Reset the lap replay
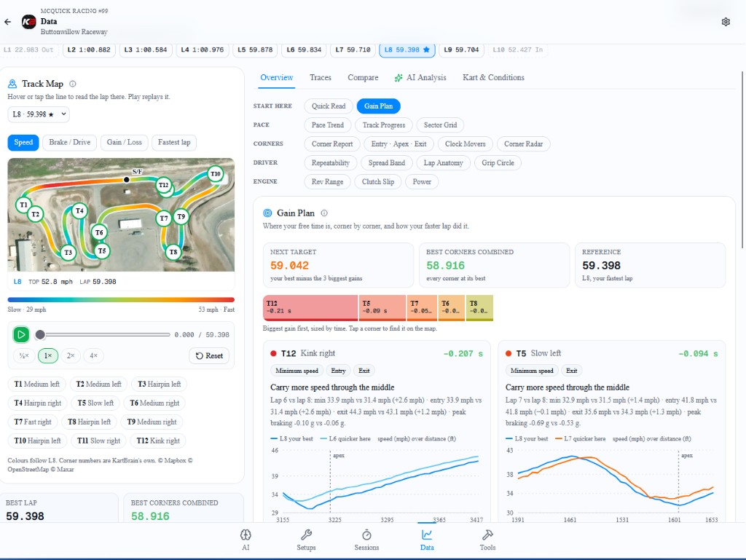This screenshot has height=560, width=746. coord(209,355)
